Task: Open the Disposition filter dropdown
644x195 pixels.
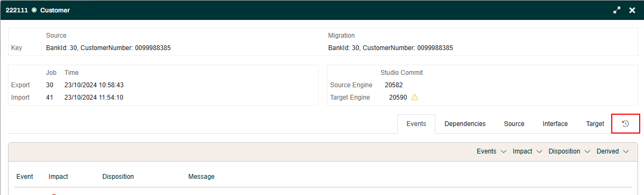Action: pos(570,151)
